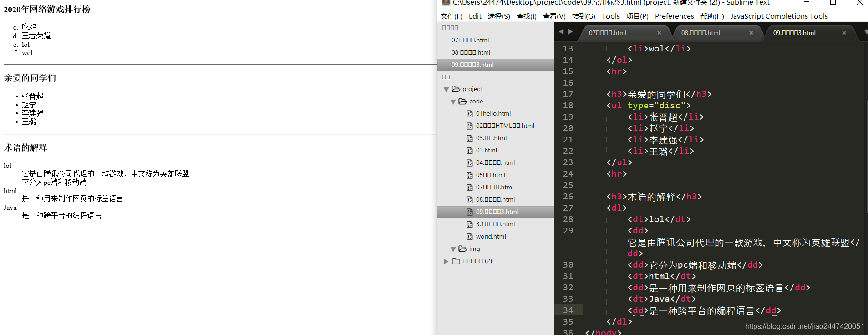Click the img folder icon
This screenshot has width=868, height=335.
tap(462, 249)
